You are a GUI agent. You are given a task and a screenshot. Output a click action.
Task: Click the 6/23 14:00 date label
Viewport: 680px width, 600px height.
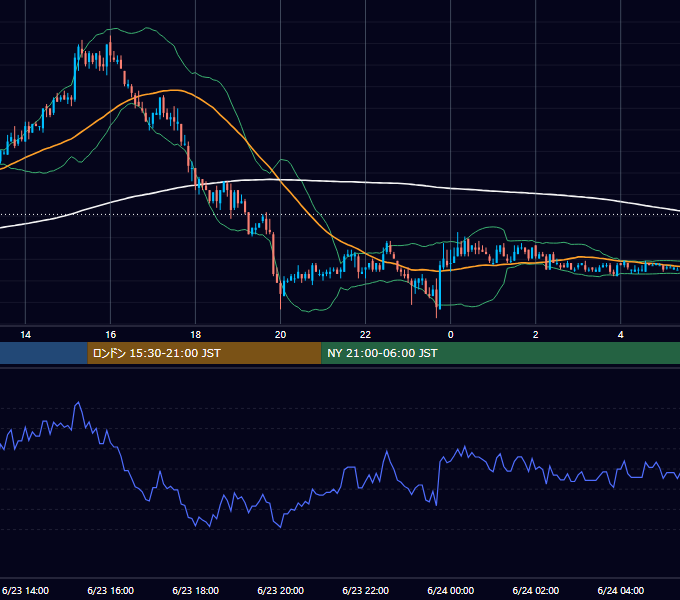tap(26, 590)
